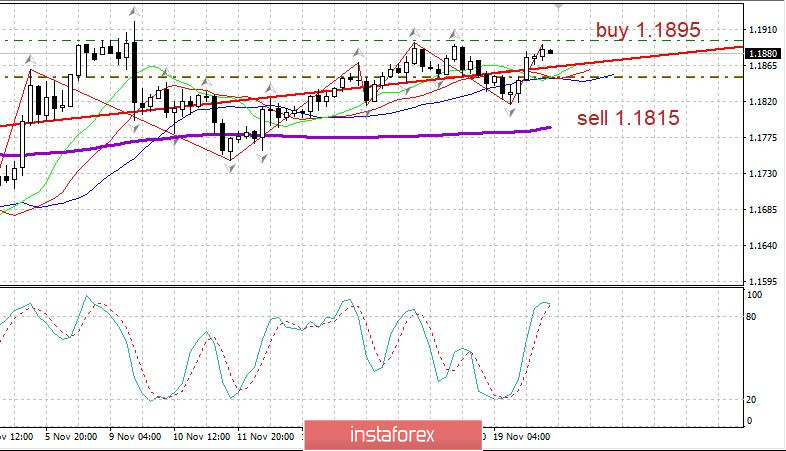The width and height of the screenshot is (786, 451).
Task: Click the 1.1640 price axis label
Action: pos(762,246)
